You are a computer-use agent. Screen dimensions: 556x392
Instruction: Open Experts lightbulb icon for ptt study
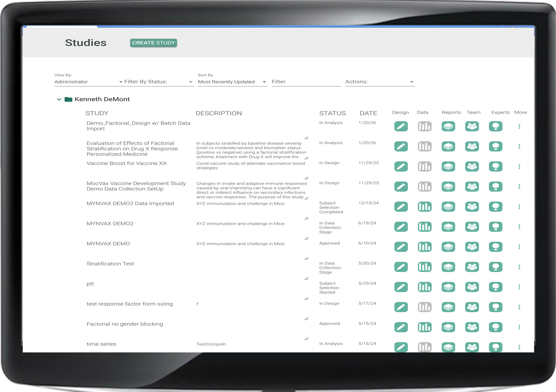tap(496, 287)
